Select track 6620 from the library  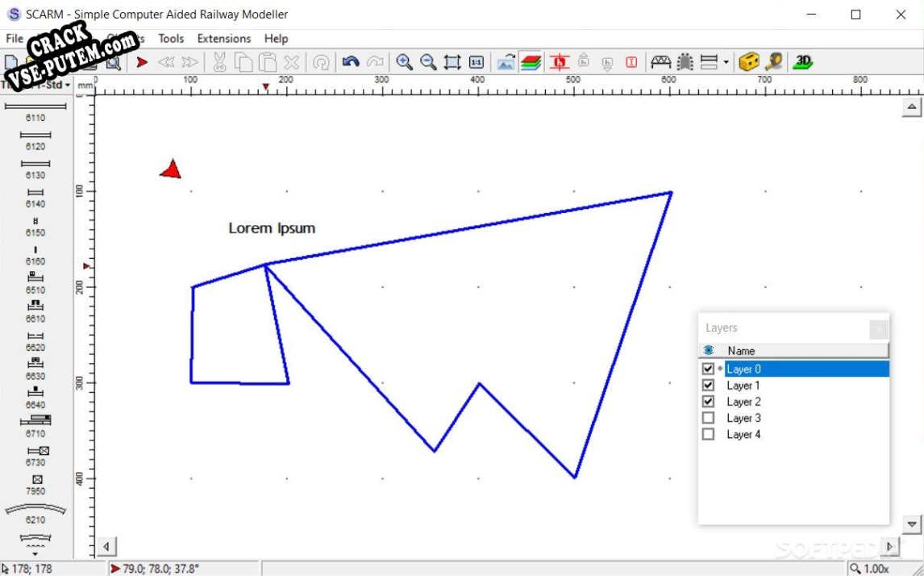click(35, 341)
